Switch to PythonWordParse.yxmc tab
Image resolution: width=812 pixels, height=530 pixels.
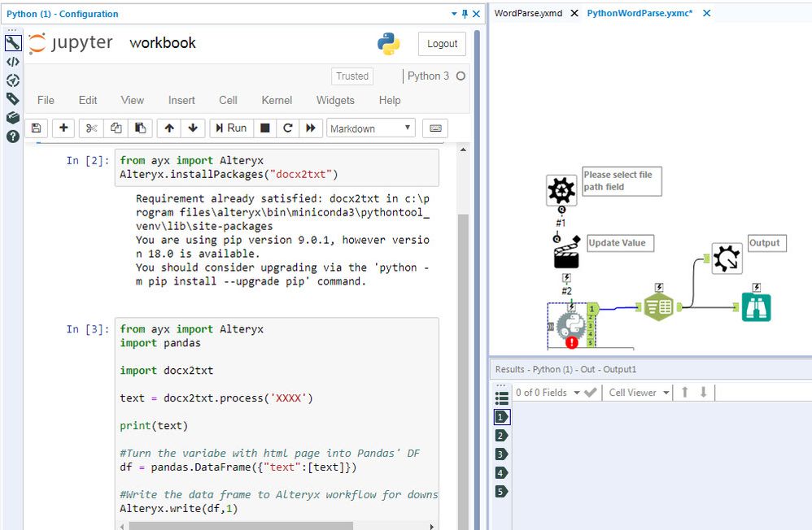point(640,13)
